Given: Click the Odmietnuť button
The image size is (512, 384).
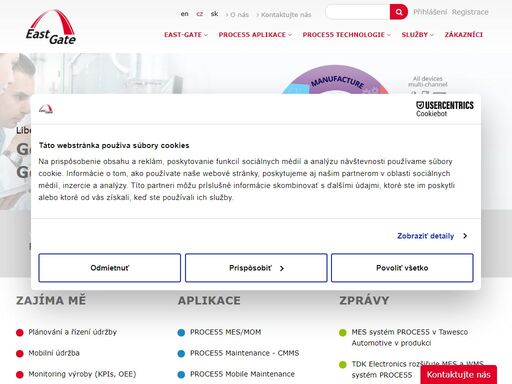Looking at the screenshot, I should tap(110, 268).
